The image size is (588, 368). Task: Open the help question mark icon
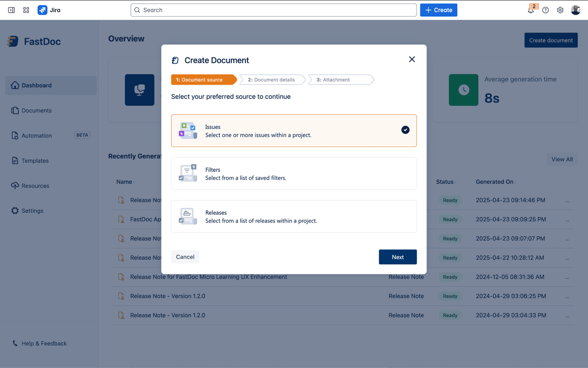(x=545, y=10)
